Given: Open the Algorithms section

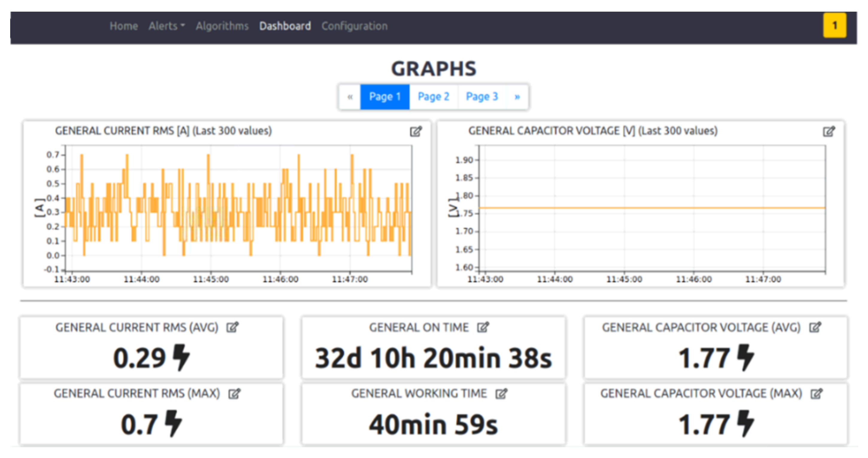Looking at the screenshot, I should (x=222, y=26).
